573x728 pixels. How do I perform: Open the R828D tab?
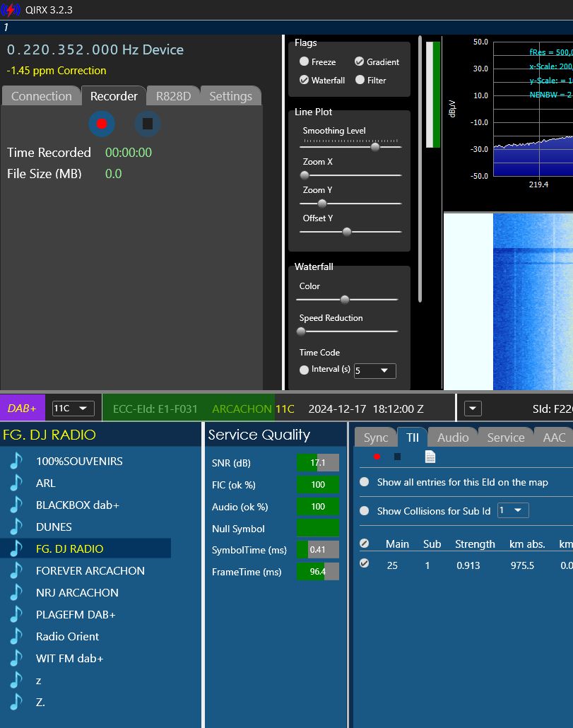tap(173, 96)
